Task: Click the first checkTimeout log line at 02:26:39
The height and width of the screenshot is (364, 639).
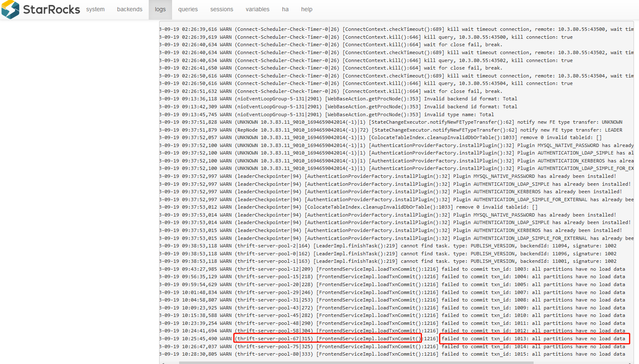Action: (396, 29)
